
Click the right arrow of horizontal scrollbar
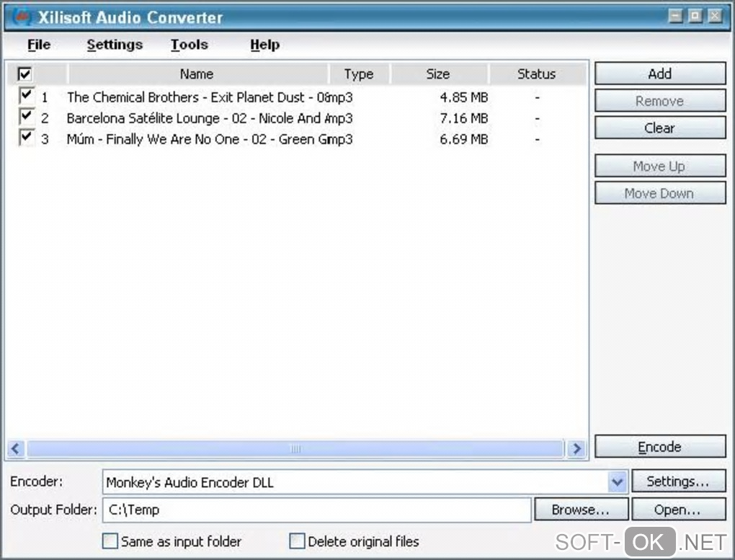(x=576, y=449)
